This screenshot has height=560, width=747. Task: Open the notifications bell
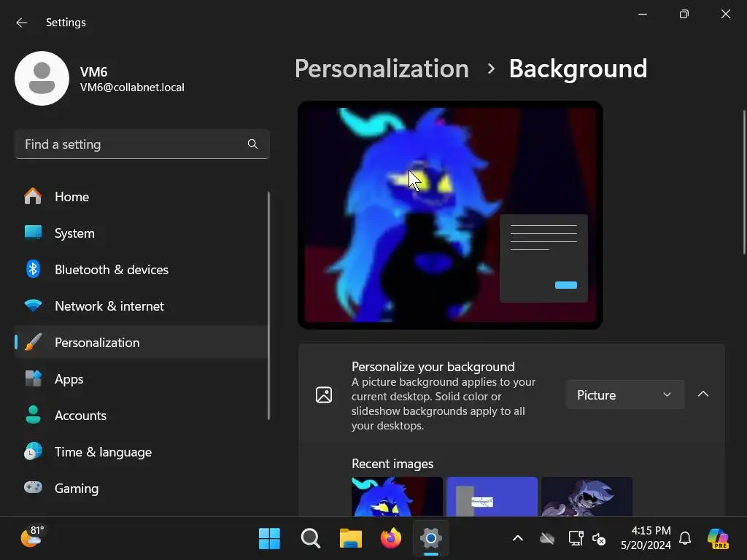(x=685, y=538)
